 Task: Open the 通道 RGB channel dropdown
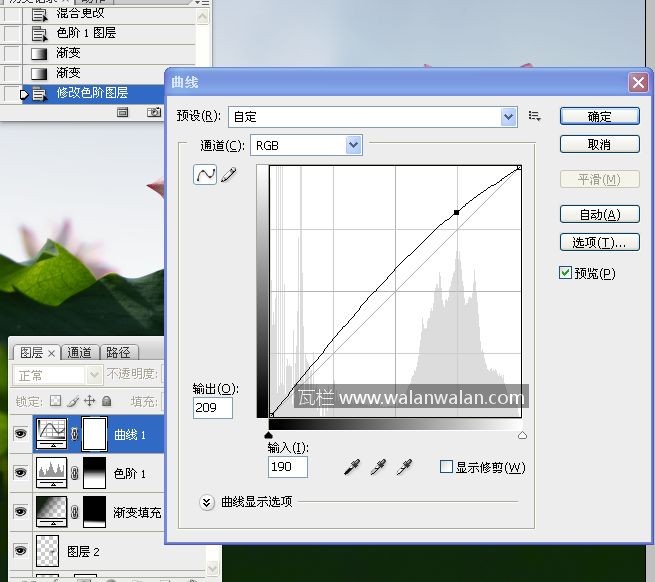pos(353,145)
